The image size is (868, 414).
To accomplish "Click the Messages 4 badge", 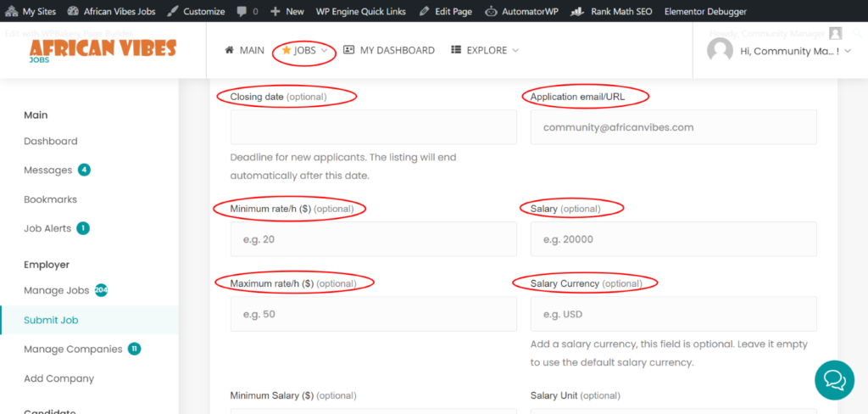I will [x=84, y=171].
